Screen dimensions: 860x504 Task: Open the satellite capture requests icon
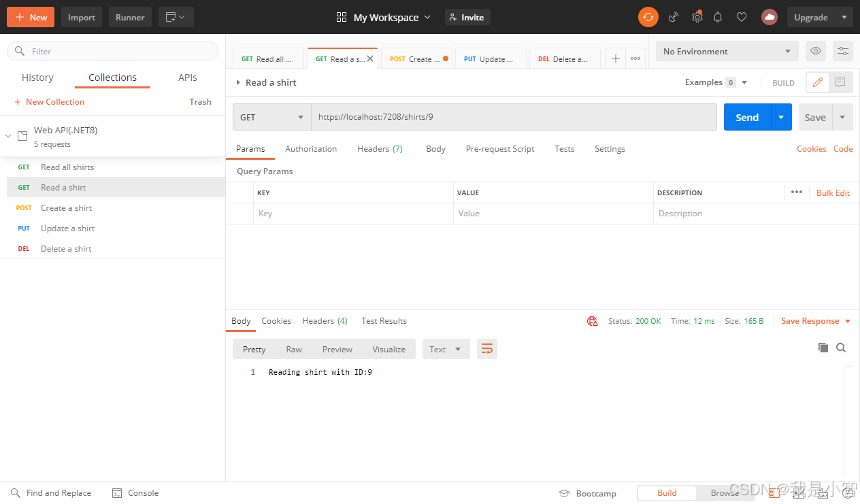click(674, 17)
